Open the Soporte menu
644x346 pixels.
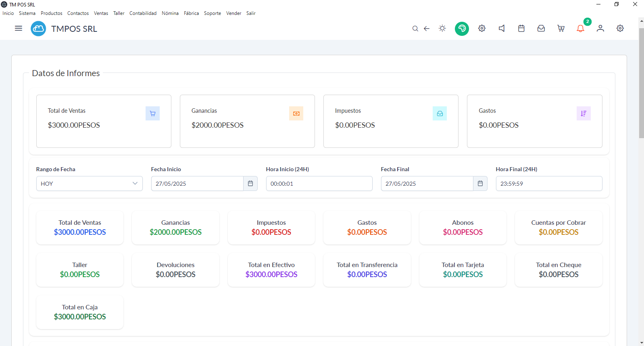point(213,13)
